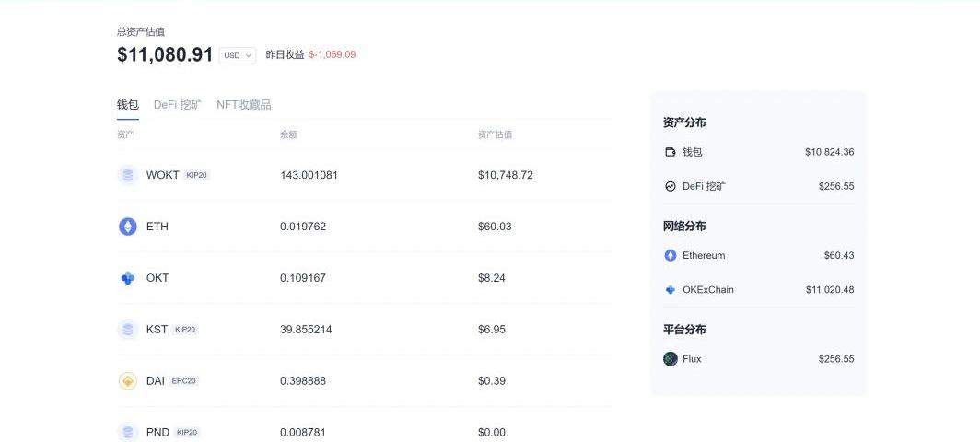Click the 余额 column header
The width and height of the screenshot is (980, 442).
pos(288,134)
